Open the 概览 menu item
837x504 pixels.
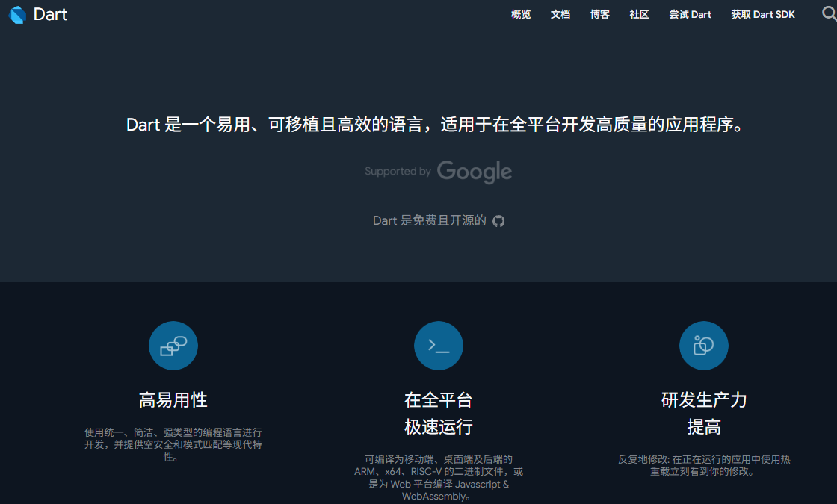coord(520,14)
